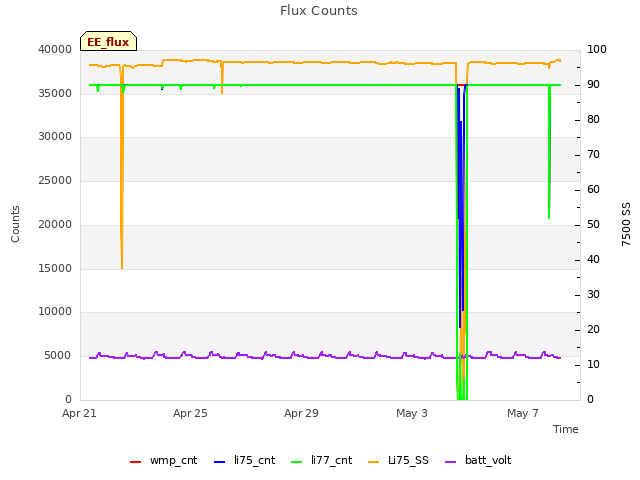Image resolution: width=640 pixels, height=480 pixels.
Task: Click the 7500 SS right axis label
Action: pos(626,224)
